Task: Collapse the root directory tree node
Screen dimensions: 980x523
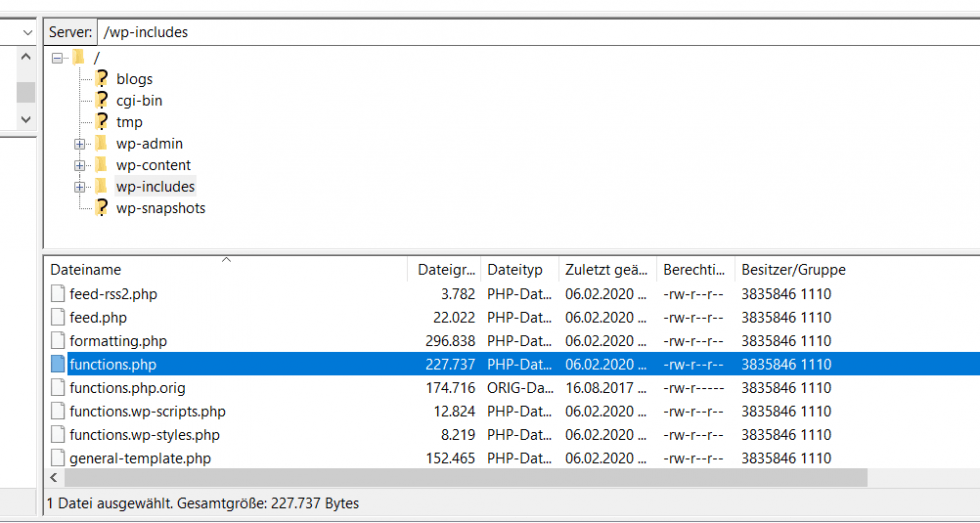Action: 58,58
